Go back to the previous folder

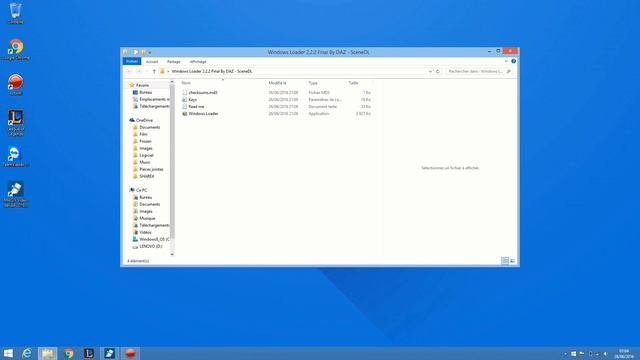point(129,71)
